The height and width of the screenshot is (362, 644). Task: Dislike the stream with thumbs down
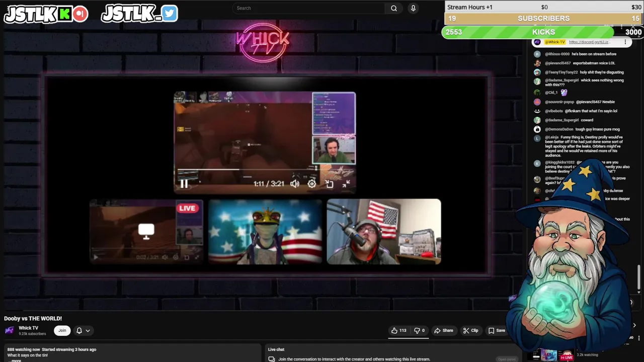point(419,330)
